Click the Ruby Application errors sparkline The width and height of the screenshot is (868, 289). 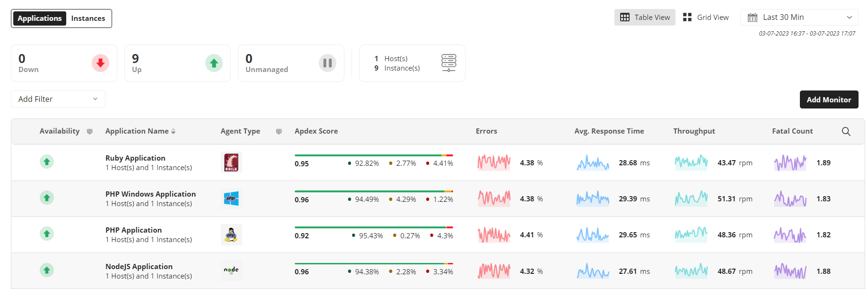click(x=494, y=163)
